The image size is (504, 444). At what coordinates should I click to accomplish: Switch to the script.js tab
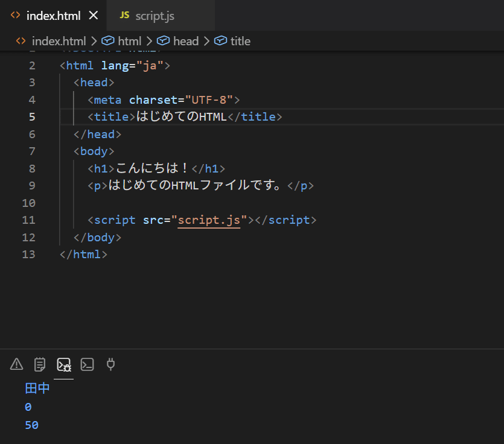pyautogui.click(x=155, y=16)
